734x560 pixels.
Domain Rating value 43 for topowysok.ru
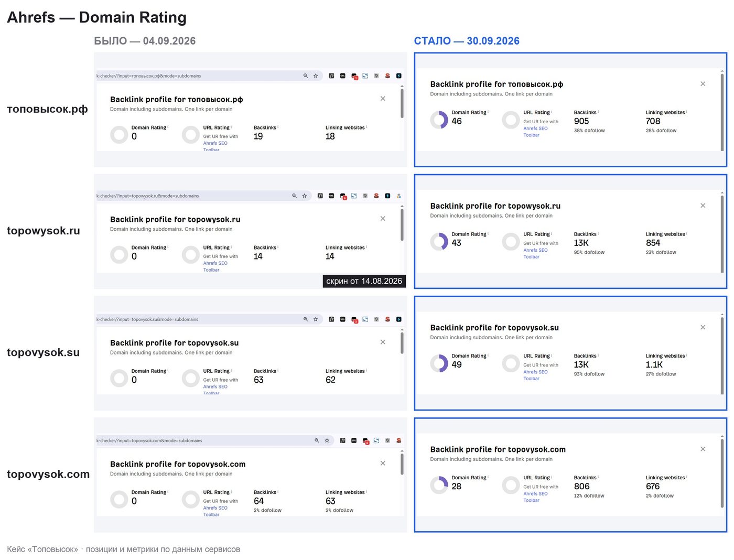(457, 243)
